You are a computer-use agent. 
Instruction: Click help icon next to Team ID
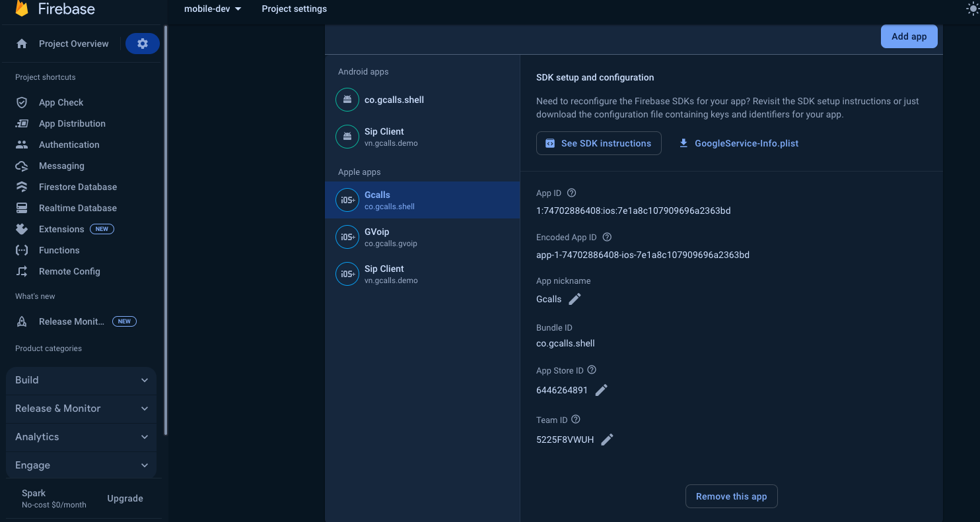(576, 420)
